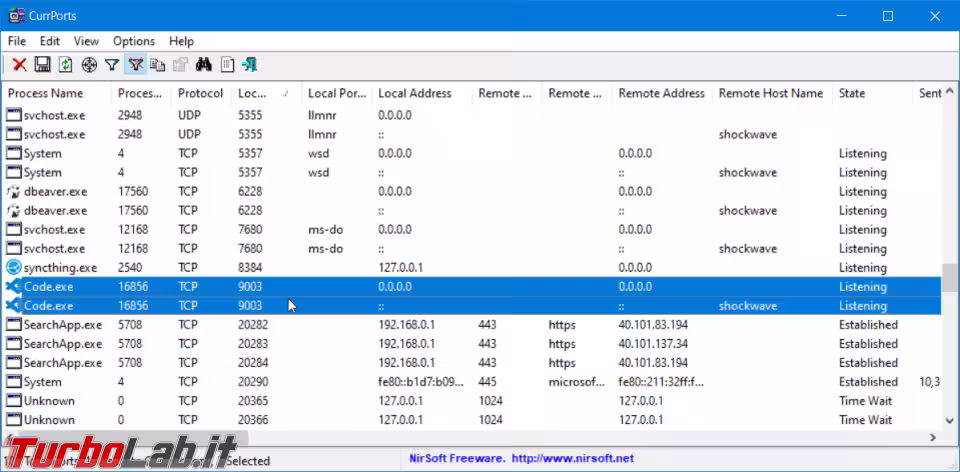Click the CurrPorts title bar app icon
Screen dimensions: 960x472
[x=17, y=16]
